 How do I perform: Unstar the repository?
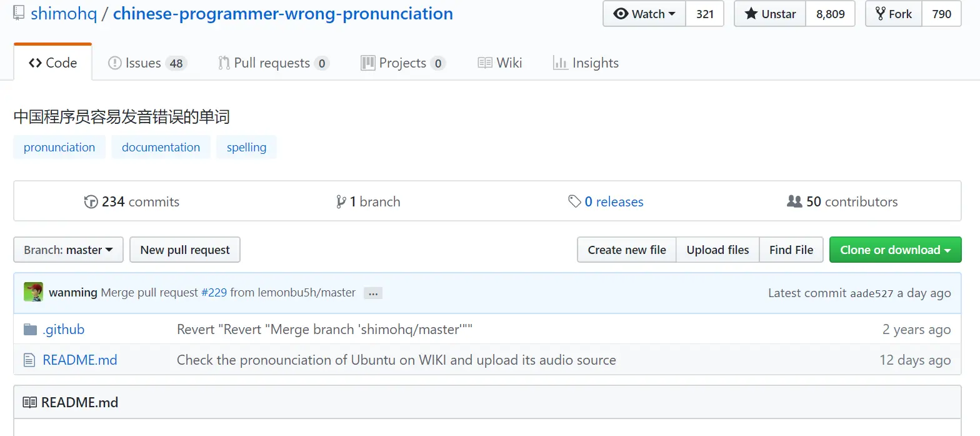coord(770,14)
